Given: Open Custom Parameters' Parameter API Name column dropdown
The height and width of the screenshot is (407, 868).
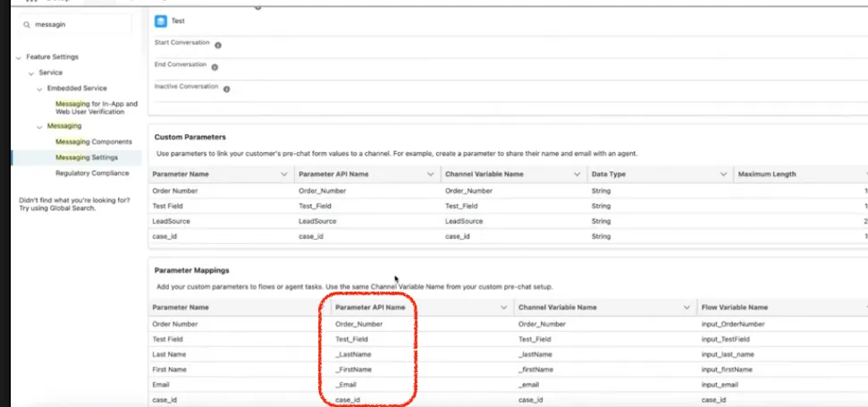Looking at the screenshot, I should (430, 174).
